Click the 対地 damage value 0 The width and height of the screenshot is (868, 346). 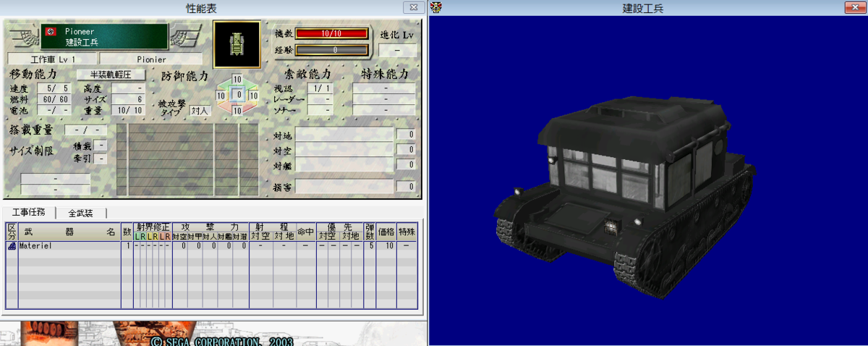tap(406, 135)
